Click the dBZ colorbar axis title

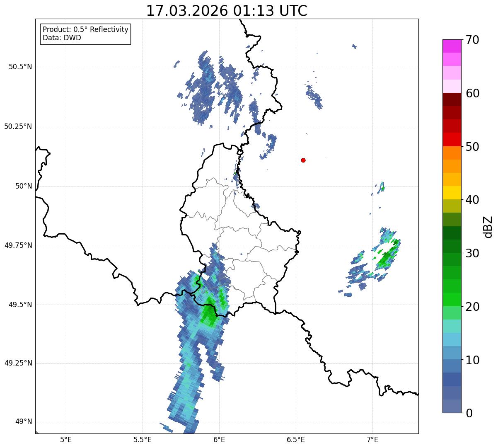pos(488,226)
